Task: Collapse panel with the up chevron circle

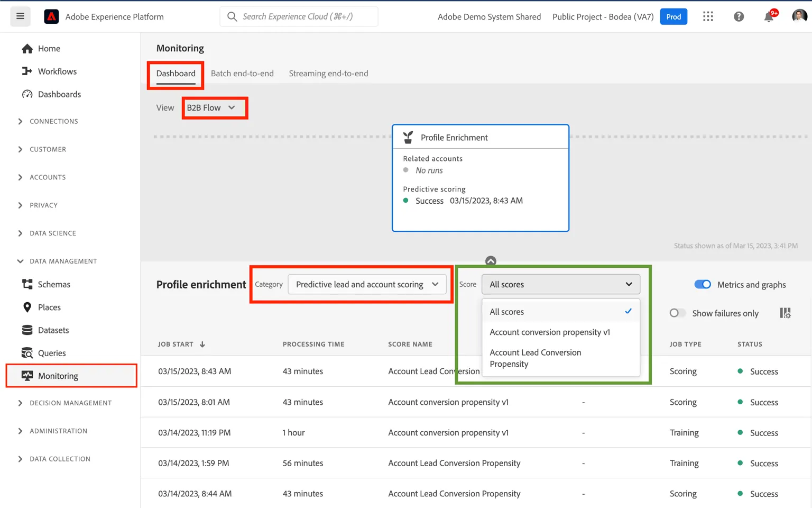Action: (x=491, y=261)
